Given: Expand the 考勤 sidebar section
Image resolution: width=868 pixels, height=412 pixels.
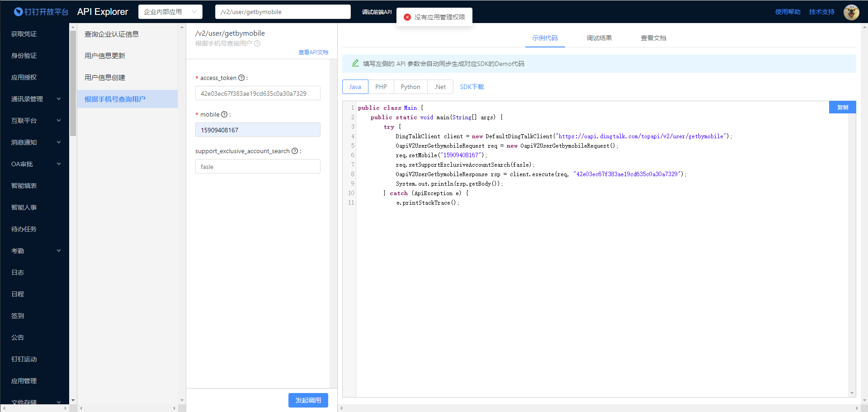Looking at the screenshot, I should [35, 251].
